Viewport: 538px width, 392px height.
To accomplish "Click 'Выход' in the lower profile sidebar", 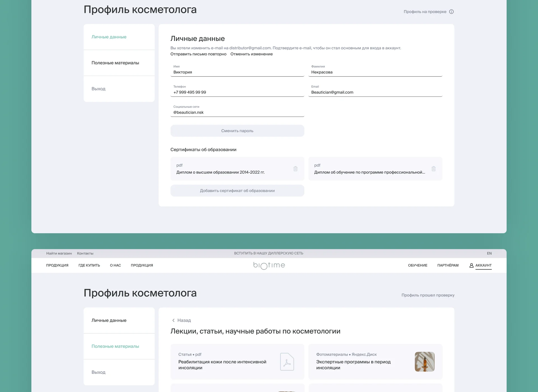I will pyautogui.click(x=119, y=372).
